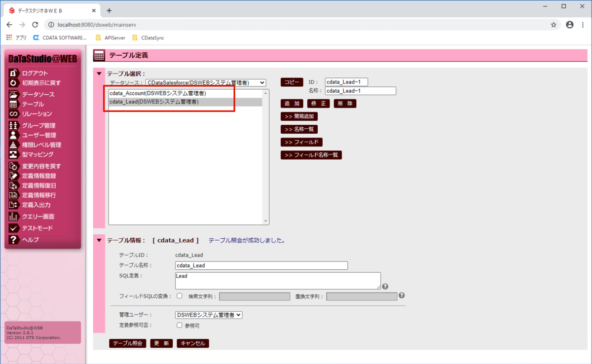Click the テーブル照会 button
Image resolution: width=592 pixels, height=364 pixels.
127,343
